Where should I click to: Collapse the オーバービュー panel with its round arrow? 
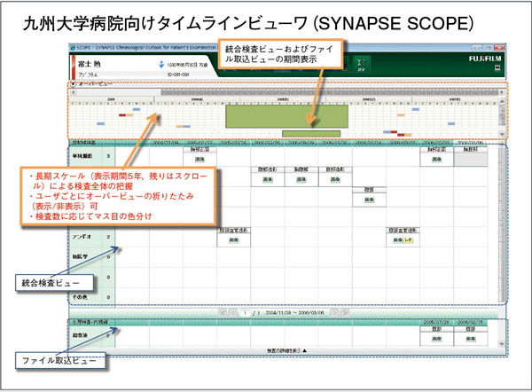pyautogui.click(x=73, y=84)
